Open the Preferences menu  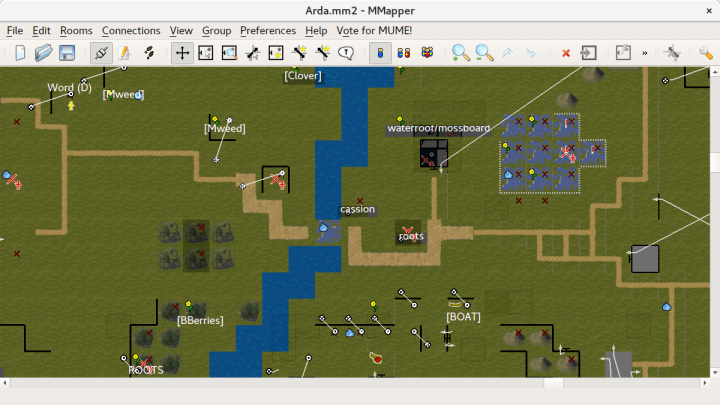(268, 31)
